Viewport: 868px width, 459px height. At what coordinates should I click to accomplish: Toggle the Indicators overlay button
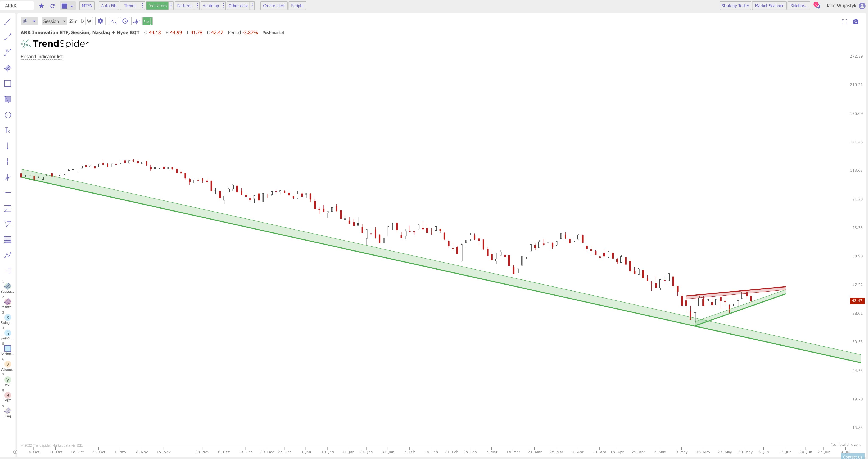click(x=157, y=6)
